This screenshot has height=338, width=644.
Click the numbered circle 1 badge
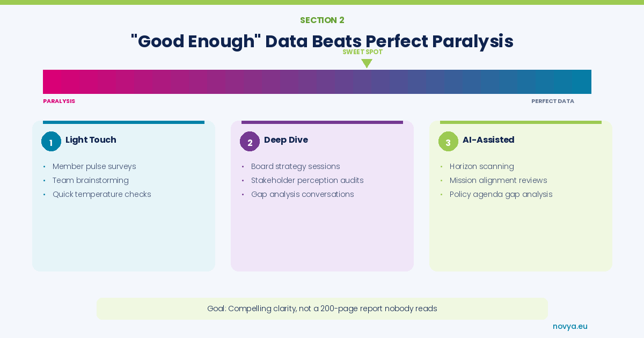(51, 142)
